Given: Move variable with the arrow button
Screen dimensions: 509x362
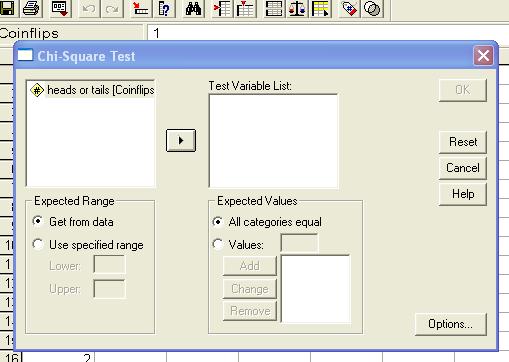Looking at the screenshot, I should pyautogui.click(x=181, y=140).
